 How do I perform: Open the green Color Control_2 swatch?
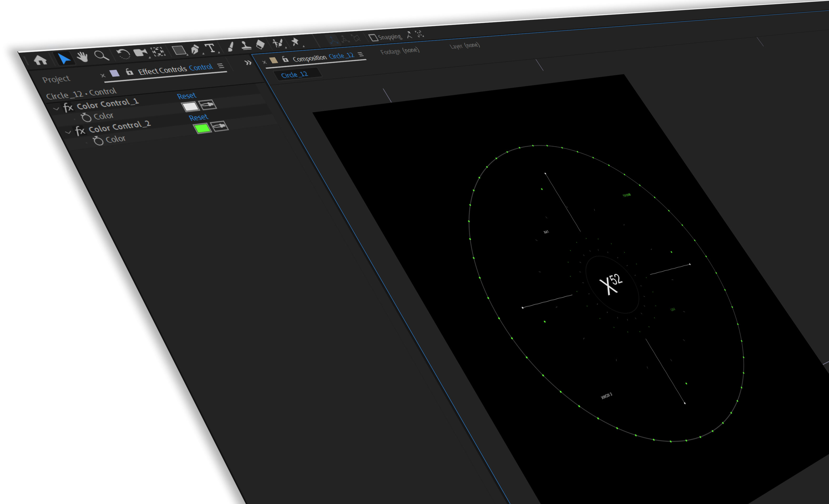[202, 128]
